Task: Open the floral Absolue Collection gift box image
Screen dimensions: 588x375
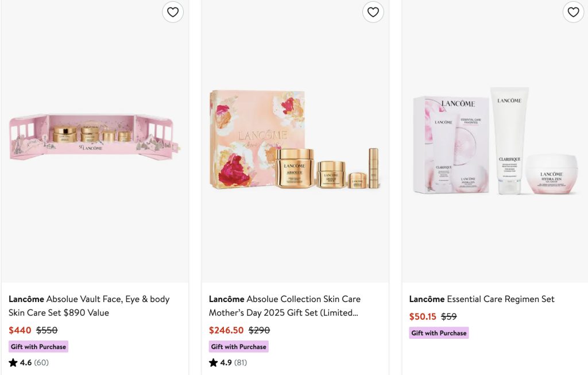Action: pyautogui.click(x=295, y=141)
